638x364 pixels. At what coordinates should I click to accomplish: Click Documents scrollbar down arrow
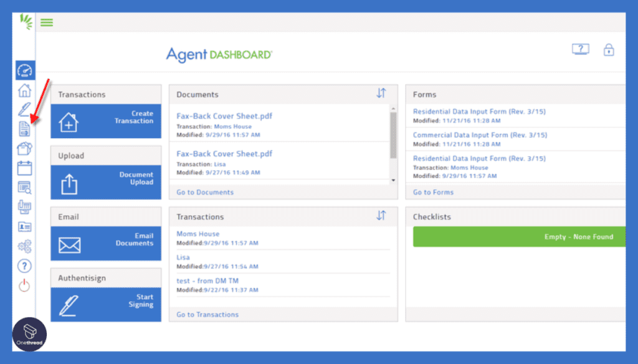coord(393,180)
